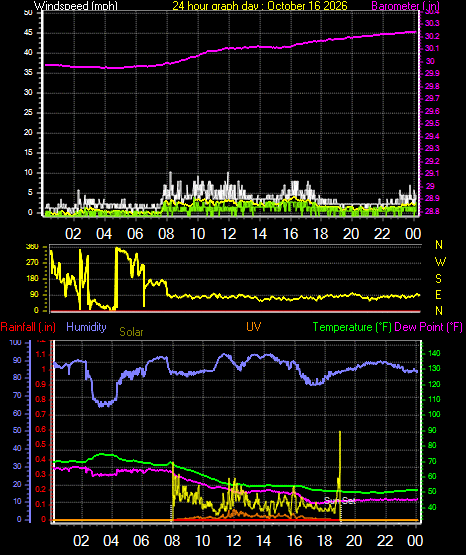The image size is (466, 555).
Task: Click the red '0.5' rainfall axis value
Action: [x=41, y=445]
